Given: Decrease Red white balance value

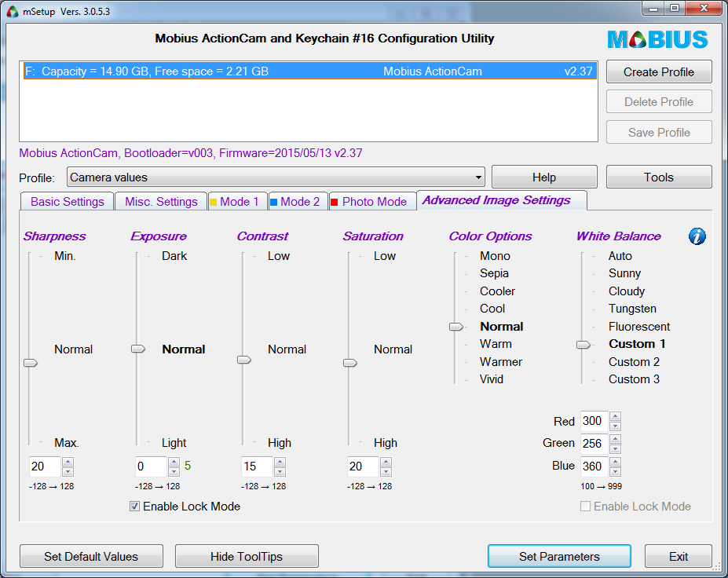Looking at the screenshot, I should (x=615, y=426).
